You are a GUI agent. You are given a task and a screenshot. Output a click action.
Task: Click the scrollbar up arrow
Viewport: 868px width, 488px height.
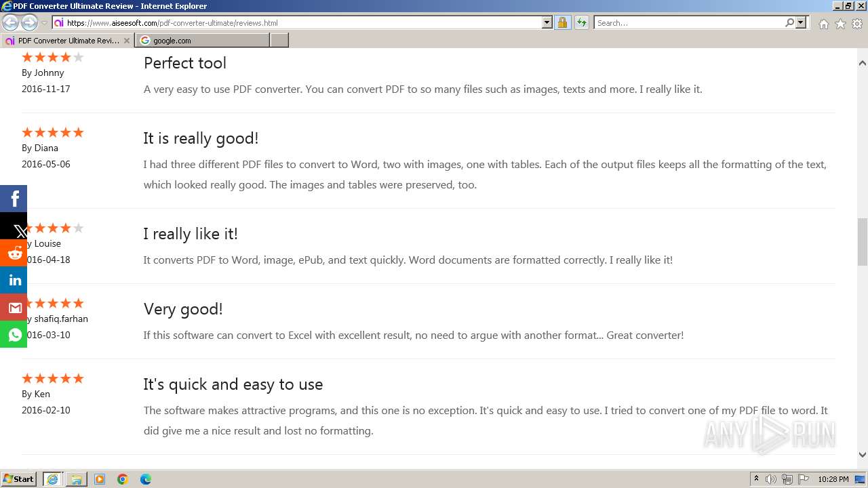click(x=863, y=63)
